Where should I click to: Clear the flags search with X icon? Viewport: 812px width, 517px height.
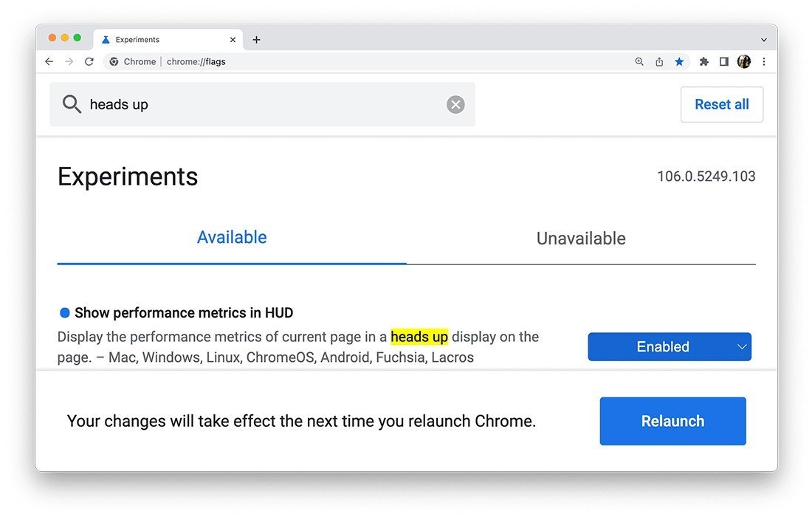click(x=455, y=105)
